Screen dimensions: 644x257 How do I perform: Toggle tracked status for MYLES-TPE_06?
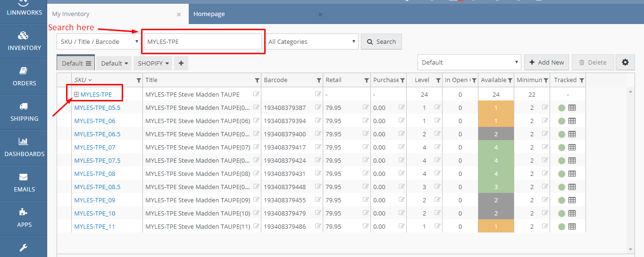point(561,121)
